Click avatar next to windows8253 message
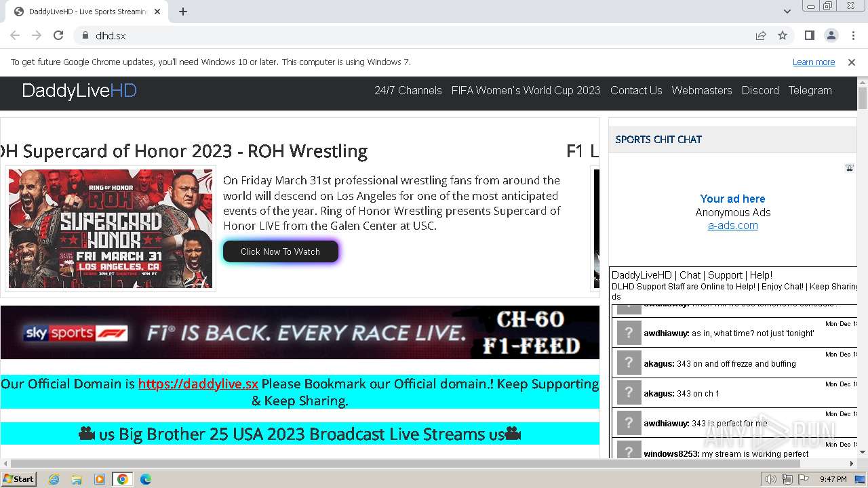The image size is (868, 488). 629,450
